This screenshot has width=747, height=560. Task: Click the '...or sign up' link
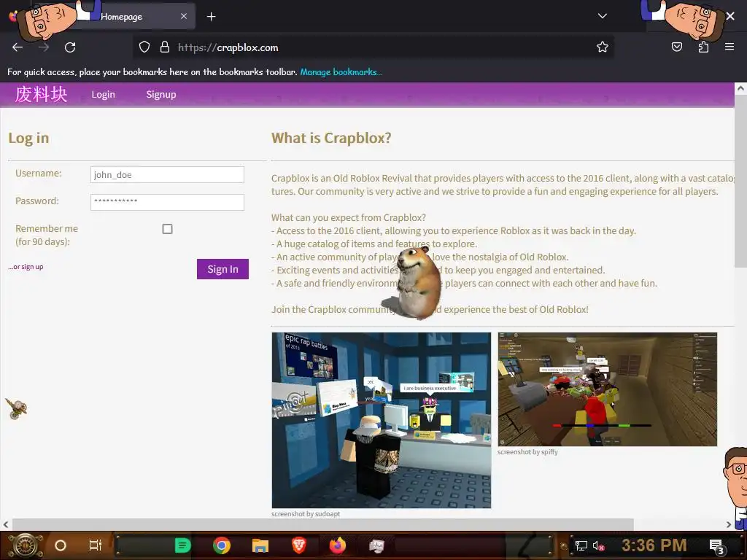(x=26, y=267)
